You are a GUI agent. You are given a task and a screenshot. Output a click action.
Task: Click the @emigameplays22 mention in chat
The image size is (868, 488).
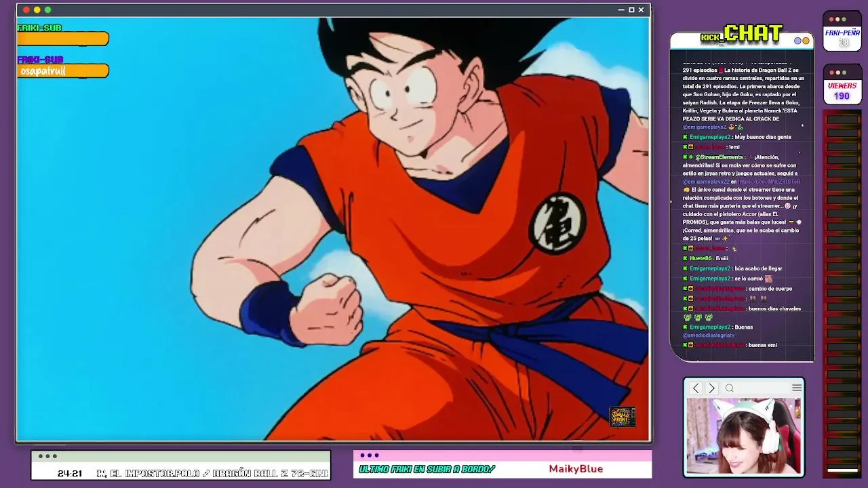pos(706,182)
